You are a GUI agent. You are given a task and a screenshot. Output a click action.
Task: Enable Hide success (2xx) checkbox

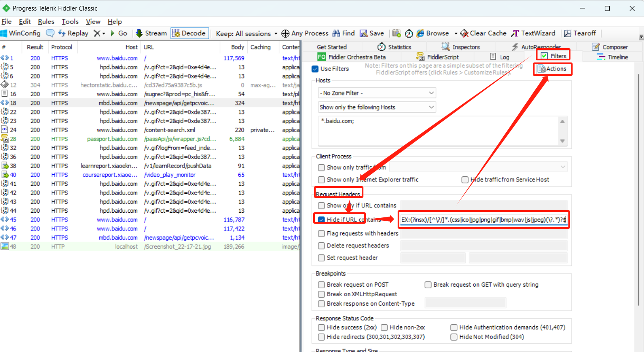(322, 328)
